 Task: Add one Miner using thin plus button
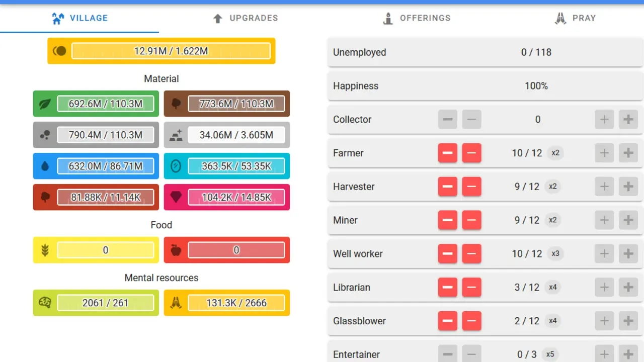(x=604, y=220)
